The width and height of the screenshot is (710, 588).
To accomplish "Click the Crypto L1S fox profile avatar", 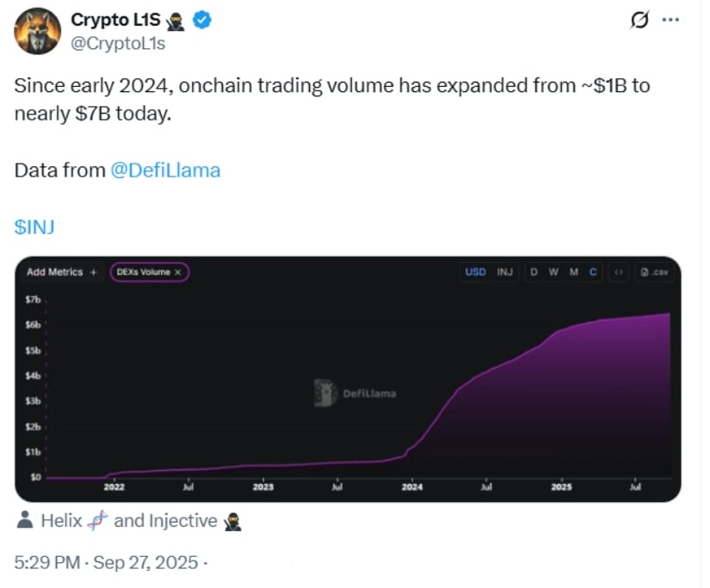I will tap(34, 31).
